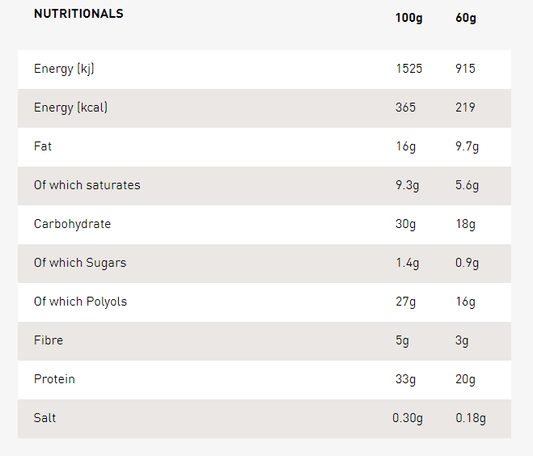Screen dimensions: 533x456
Task: Select the Fibre row label
Action: [48, 340]
